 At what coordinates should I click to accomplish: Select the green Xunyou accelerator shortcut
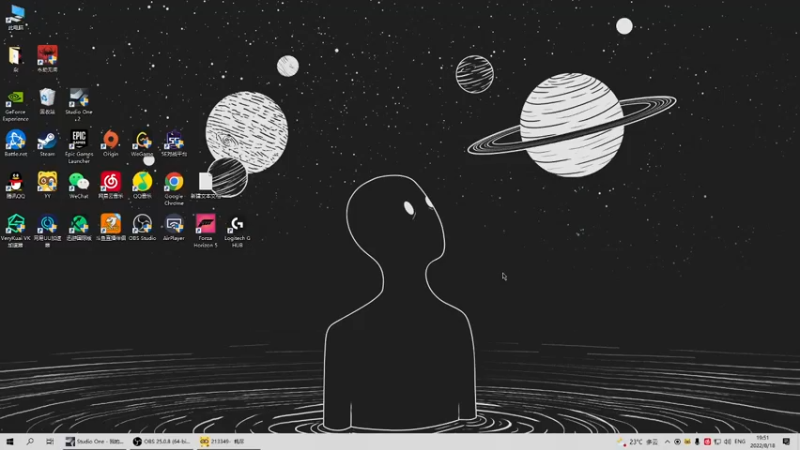[x=79, y=228]
